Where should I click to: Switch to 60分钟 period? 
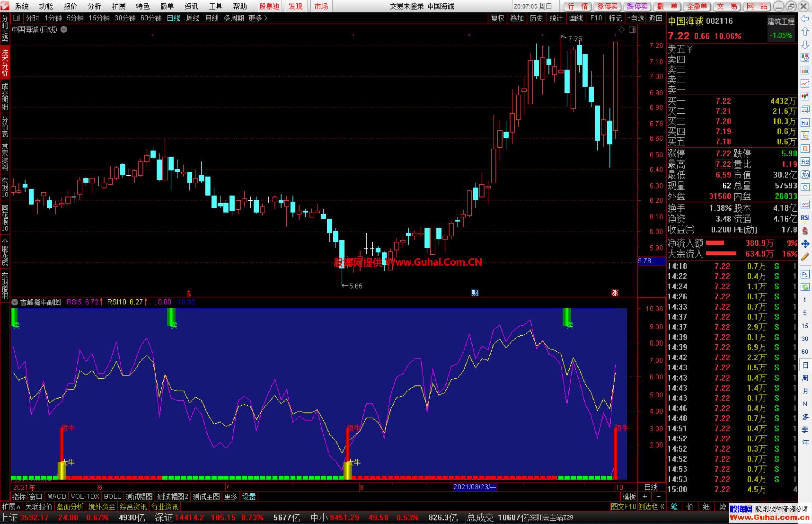tap(151, 18)
